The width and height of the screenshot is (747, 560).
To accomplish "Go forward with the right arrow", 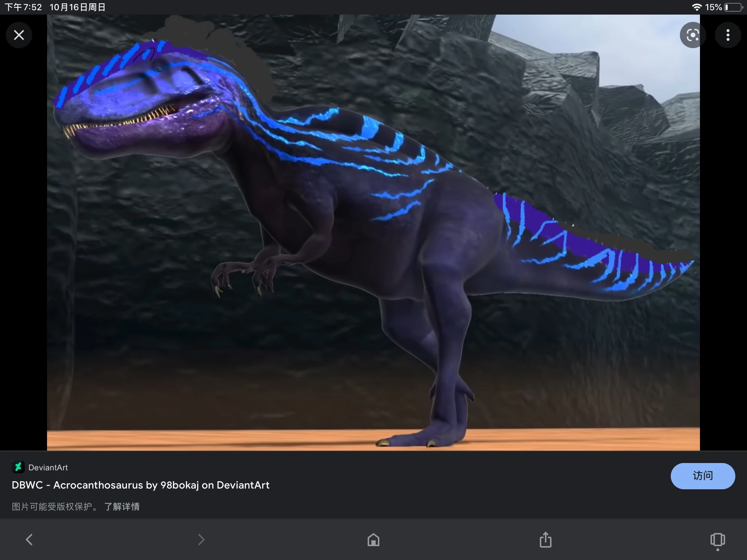I will point(201,540).
